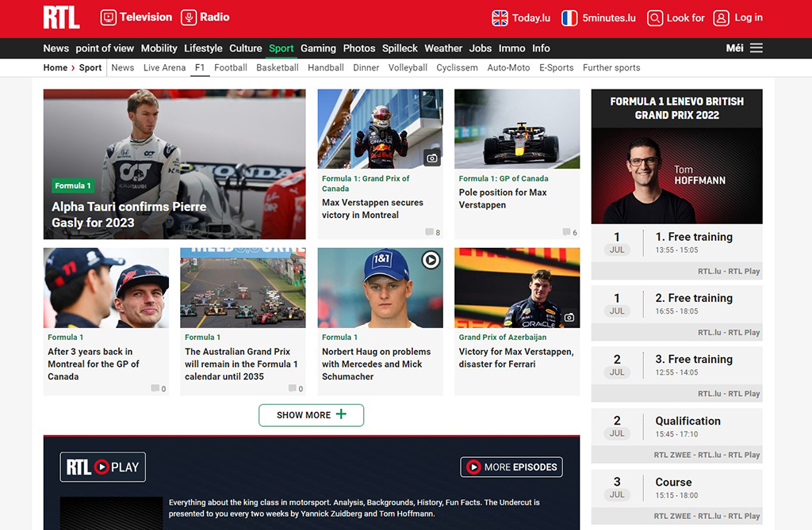The image size is (812, 530).
Task: Click the Tom Hoffmann British Grand Prix banner
Action: (x=677, y=156)
